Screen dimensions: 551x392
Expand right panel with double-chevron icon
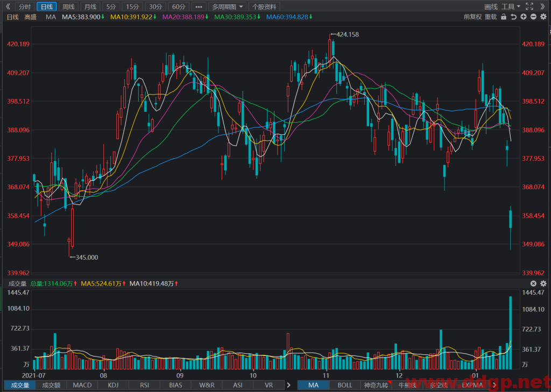tap(543, 6)
